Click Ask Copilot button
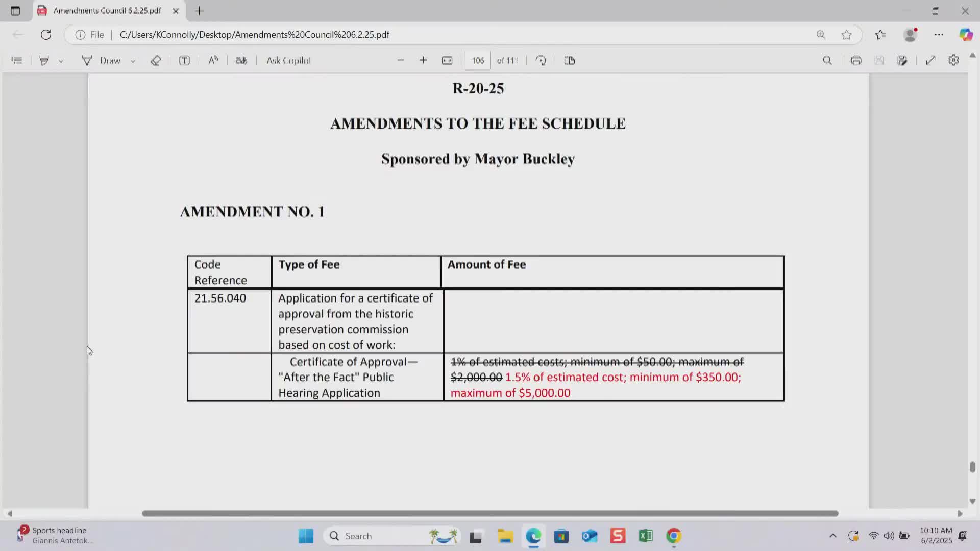The width and height of the screenshot is (980, 551). (288, 60)
